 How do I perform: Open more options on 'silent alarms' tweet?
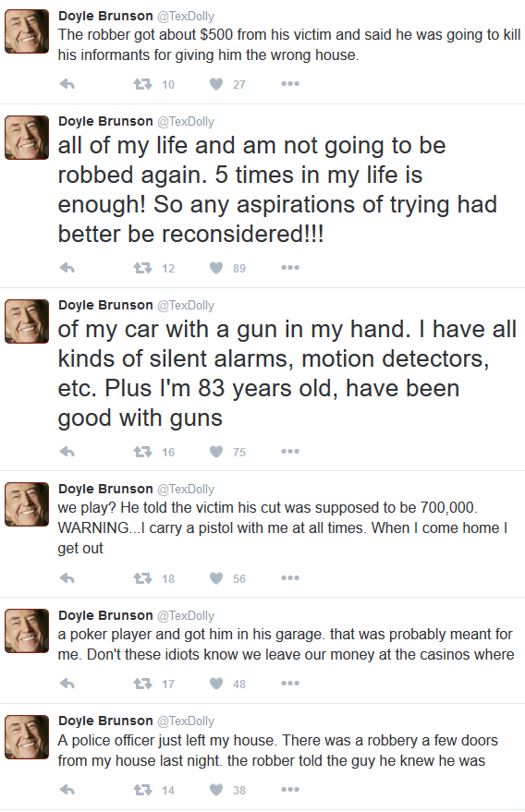pos(290,452)
